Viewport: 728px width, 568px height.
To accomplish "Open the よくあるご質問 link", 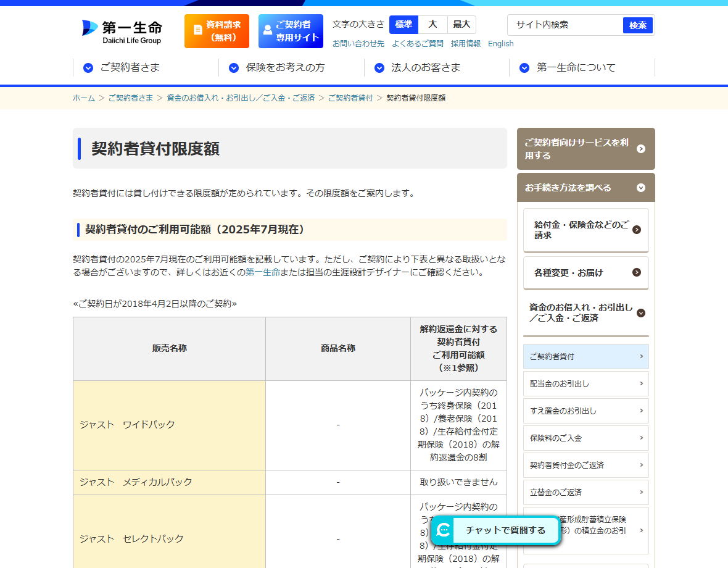I will coord(418,44).
